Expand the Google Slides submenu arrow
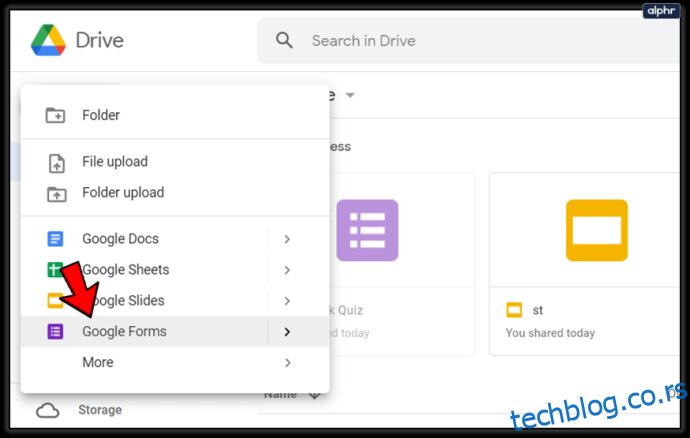This screenshot has height=438, width=690. coord(287,301)
